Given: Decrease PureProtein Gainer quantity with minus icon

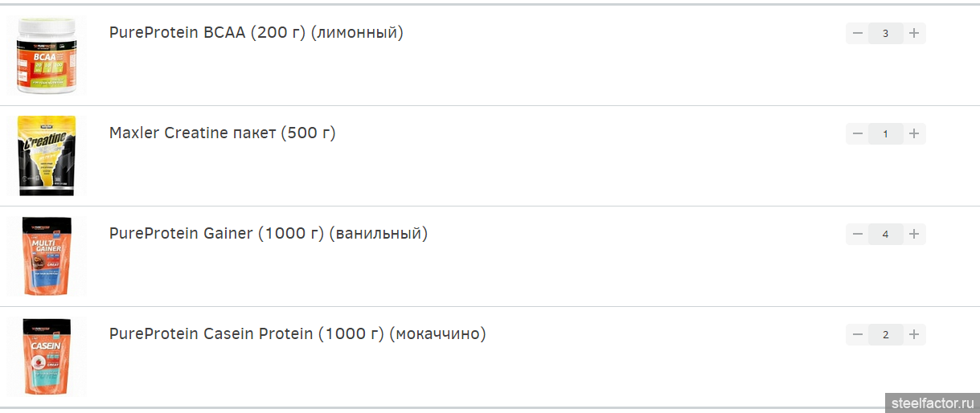Looking at the screenshot, I should [857, 234].
